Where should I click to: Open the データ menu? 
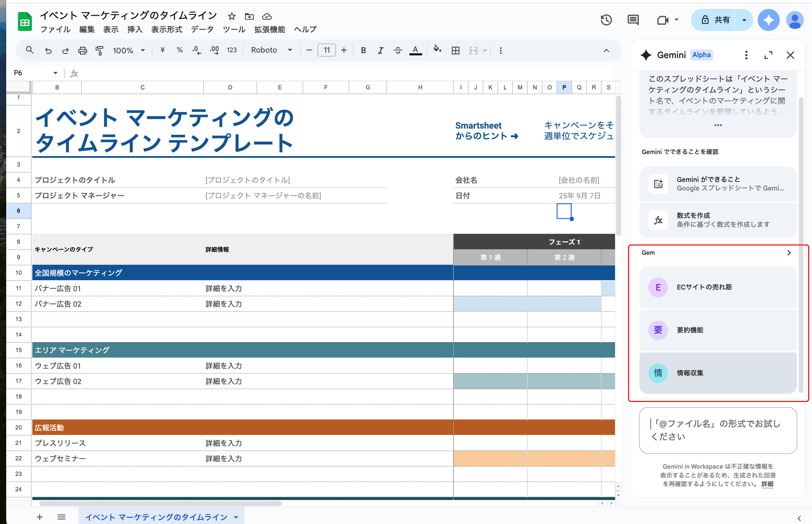(202, 30)
